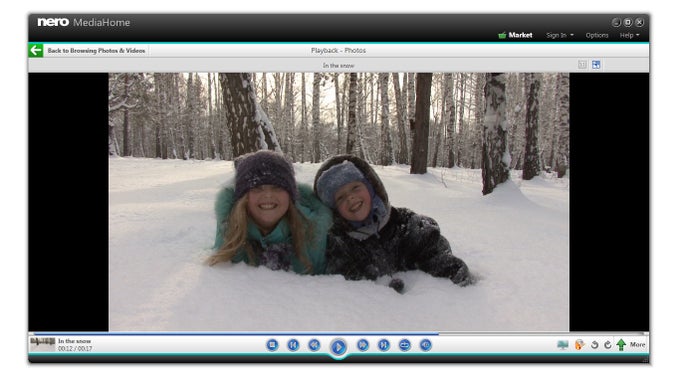Skip to the next item button
Viewport: 680px width, 382px height.
(383, 345)
